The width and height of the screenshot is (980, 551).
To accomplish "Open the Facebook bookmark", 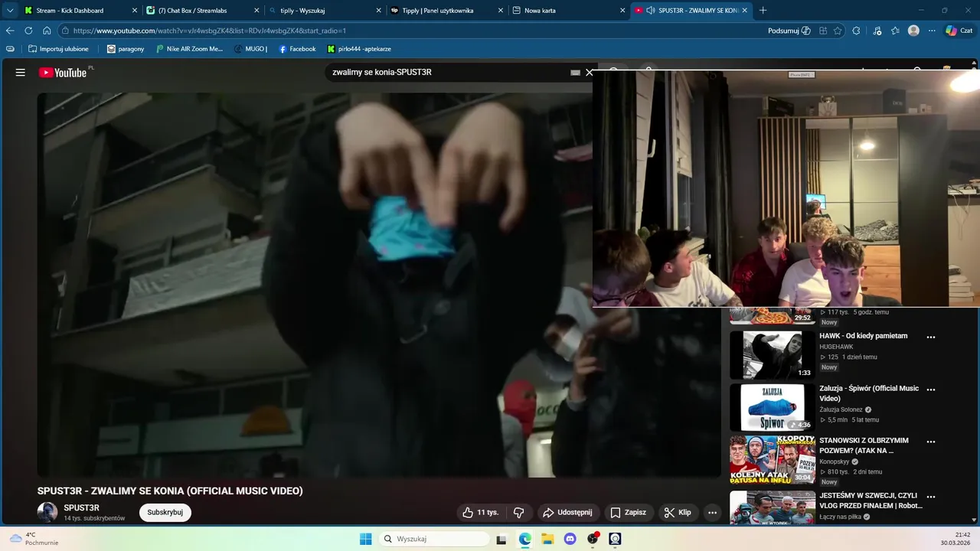I will [x=297, y=49].
